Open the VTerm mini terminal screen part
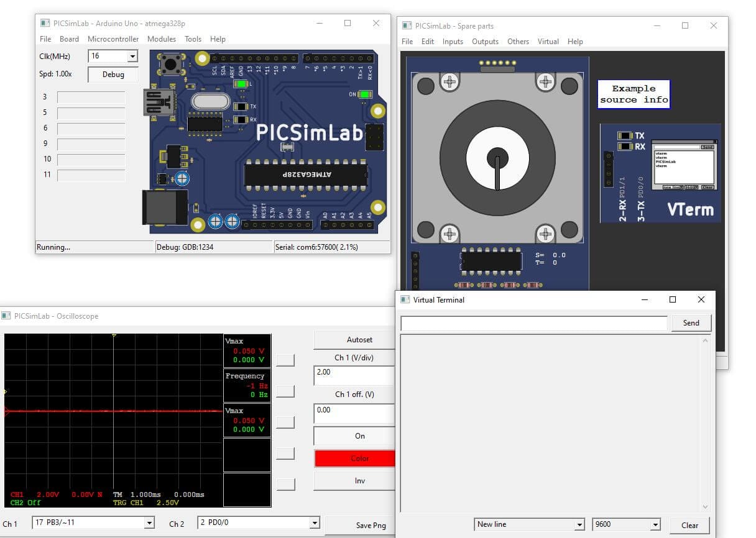This screenshot has width=756, height=538. click(684, 166)
